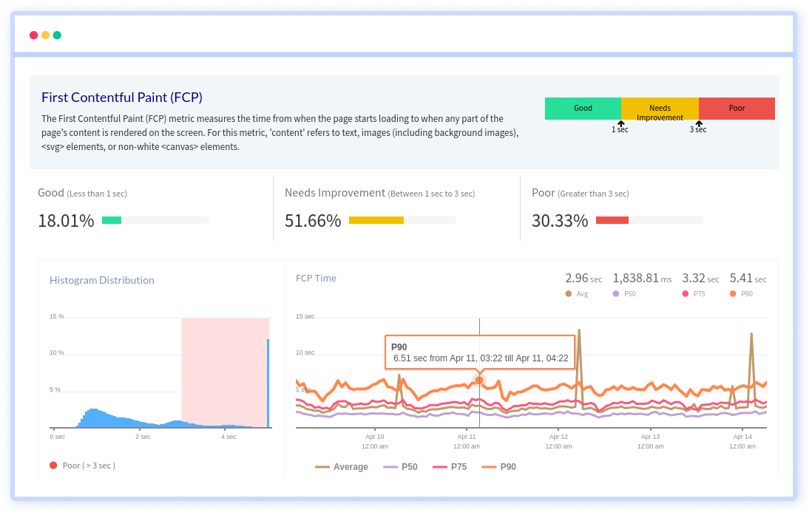
Task: Click the red dot in the window titlebar
Action: click(33, 35)
